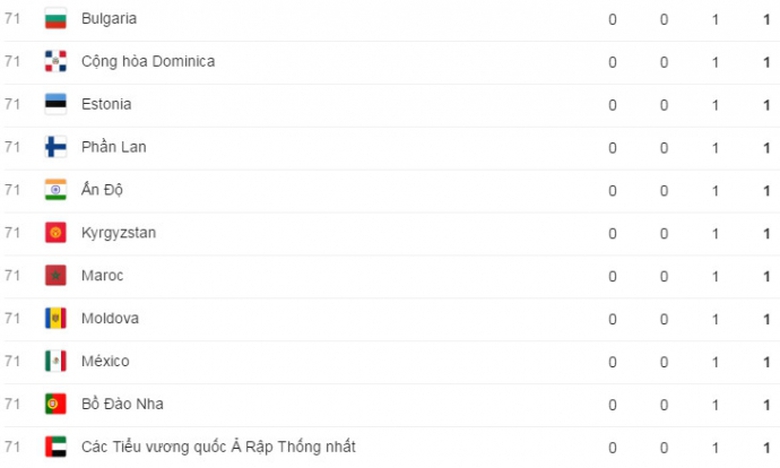Click the bold total medal count for Maroc
The image size is (780, 468).
click(766, 275)
